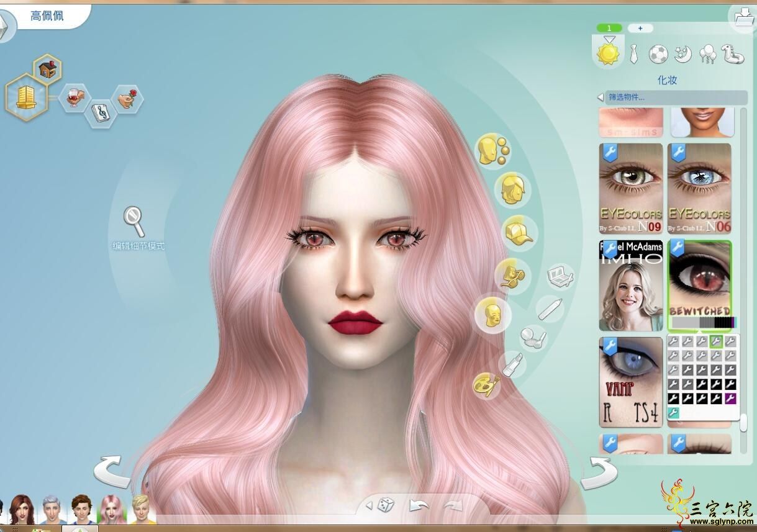This screenshot has width=757, height=532.
Task: Select the house bonus trait hexagon
Action: click(x=48, y=69)
